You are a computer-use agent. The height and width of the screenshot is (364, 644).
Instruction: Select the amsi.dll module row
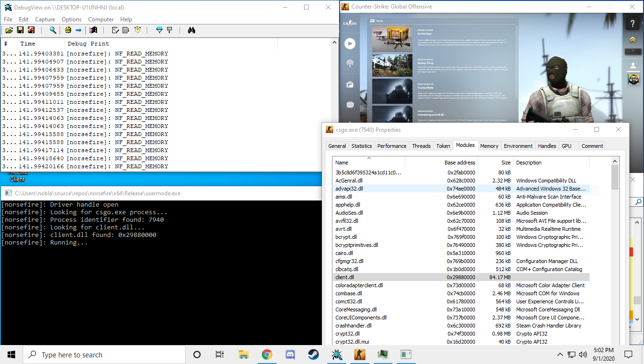[461, 197]
